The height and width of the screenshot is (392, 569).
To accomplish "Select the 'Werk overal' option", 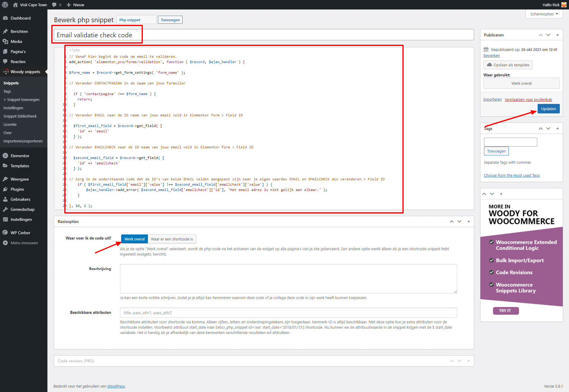I will click(134, 239).
